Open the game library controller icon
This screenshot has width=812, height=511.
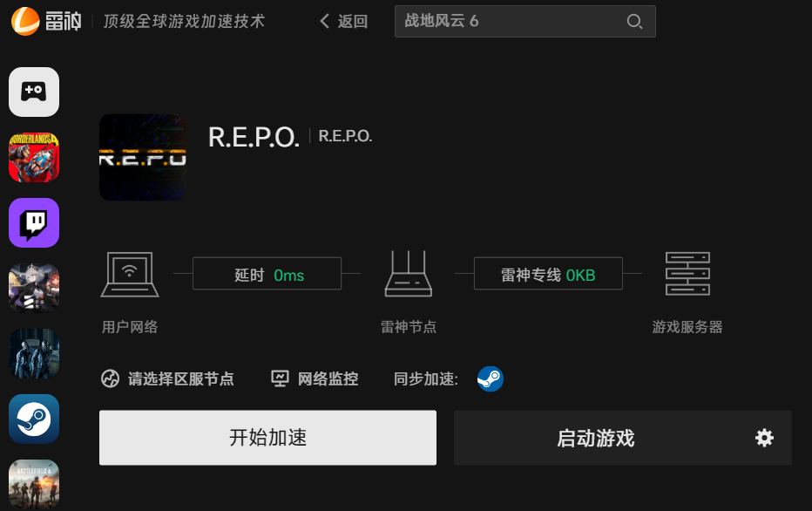click(34, 92)
